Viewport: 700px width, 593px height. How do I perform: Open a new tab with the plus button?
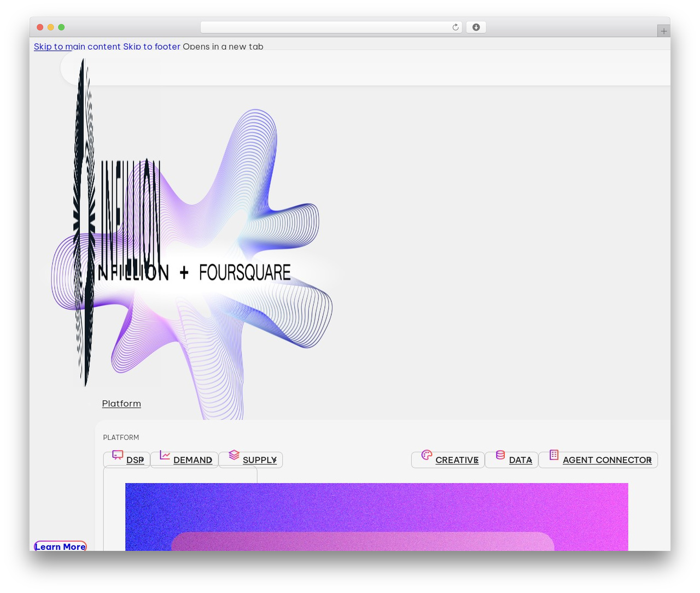point(663,31)
